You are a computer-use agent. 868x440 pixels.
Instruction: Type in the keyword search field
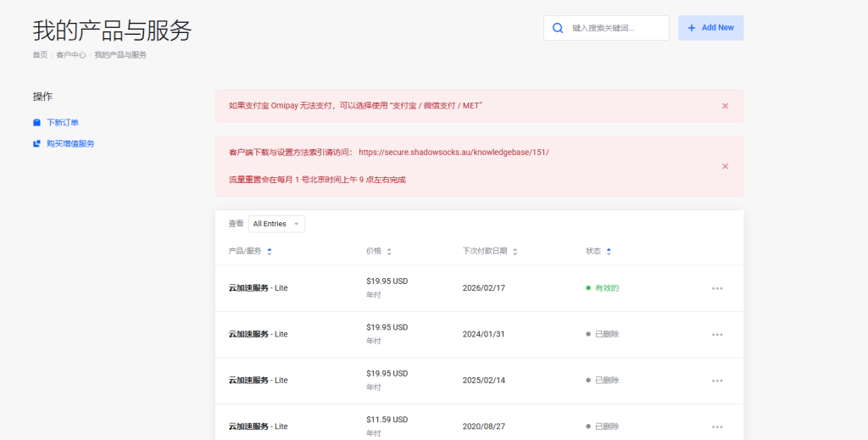(x=616, y=28)
